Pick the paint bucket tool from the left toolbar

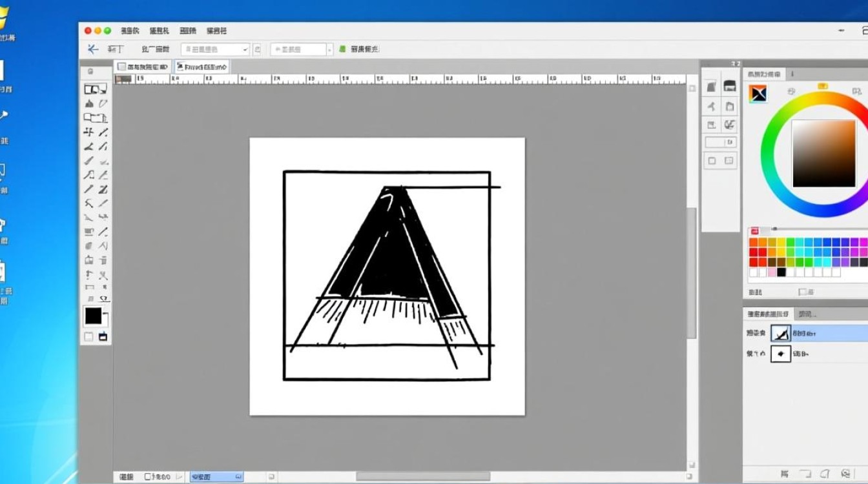[90, 103]
